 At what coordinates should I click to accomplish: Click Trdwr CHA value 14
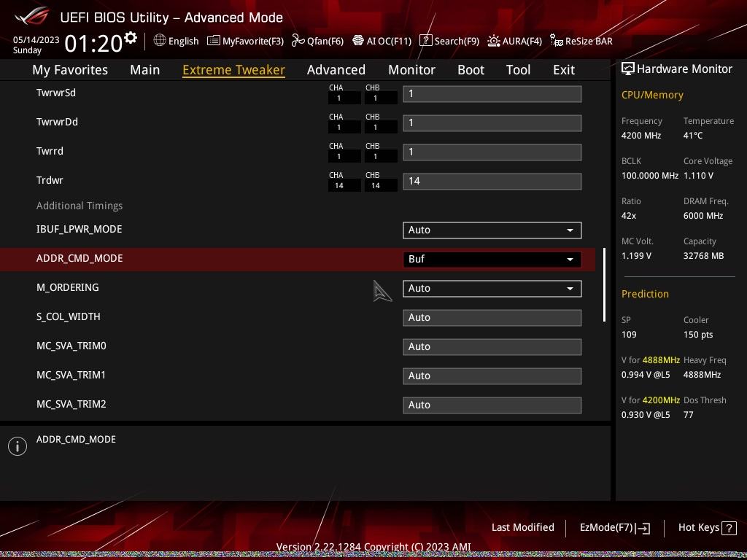pyautogui.click(x=344, y=186)
